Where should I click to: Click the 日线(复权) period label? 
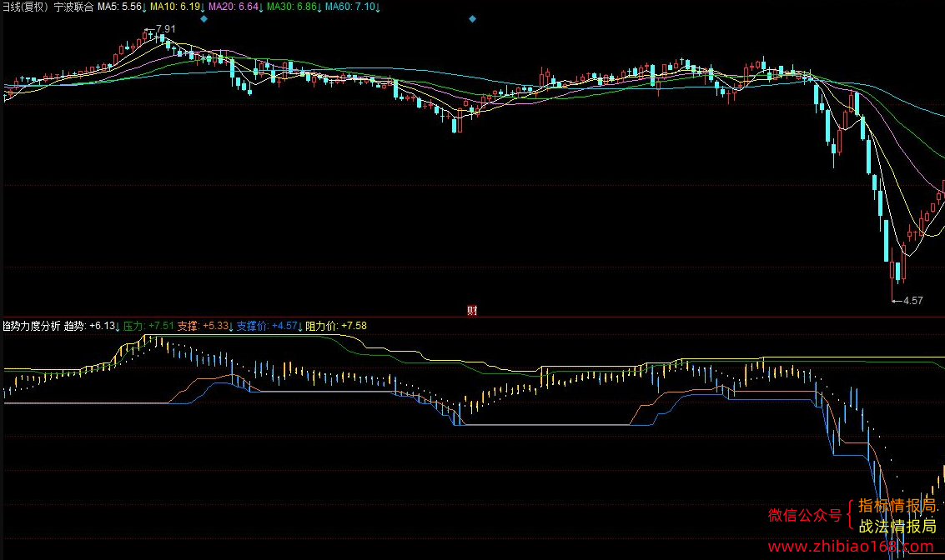(x=25, y=7)
